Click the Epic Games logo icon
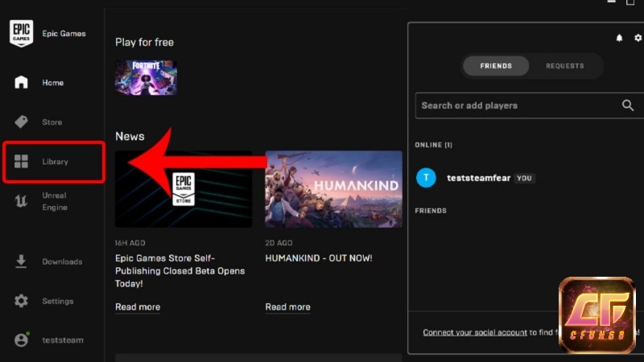This screenshot has height=362, width=644. pyautogui.click(x=21, y=33)
